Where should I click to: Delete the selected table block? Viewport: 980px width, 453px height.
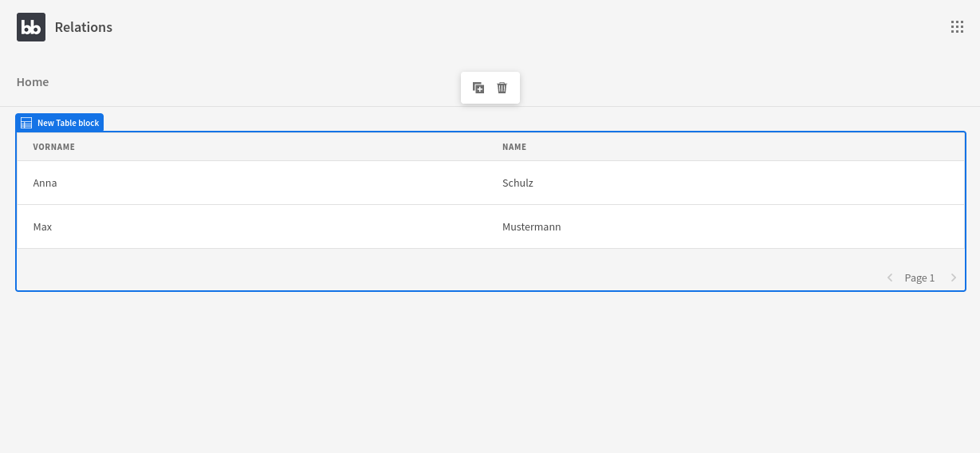[502, 88]
